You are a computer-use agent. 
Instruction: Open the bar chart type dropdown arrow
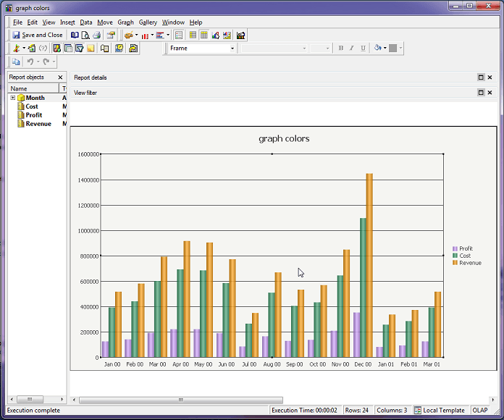tap(152, 35)
